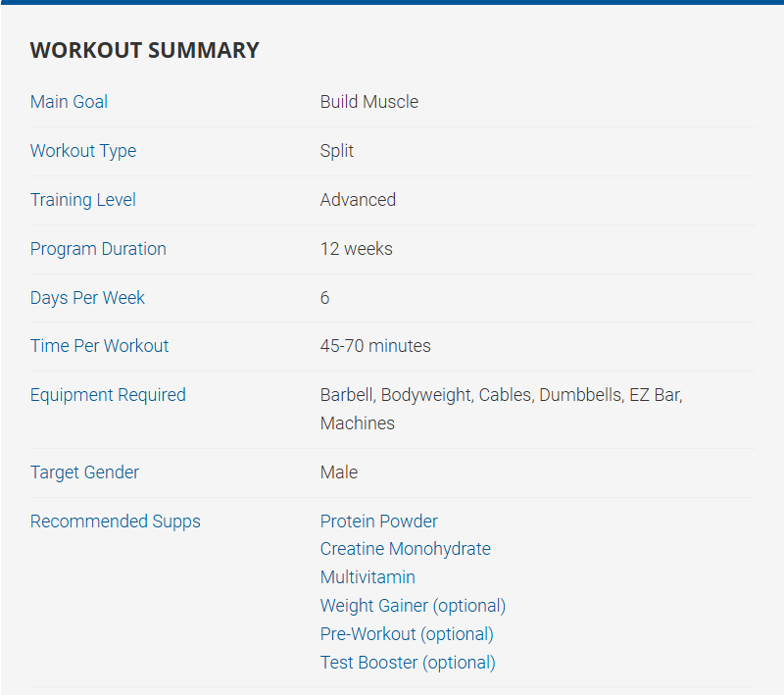
Task: Click the WORKOUT SUMMARY heading
Action: (x=145, y=50)
